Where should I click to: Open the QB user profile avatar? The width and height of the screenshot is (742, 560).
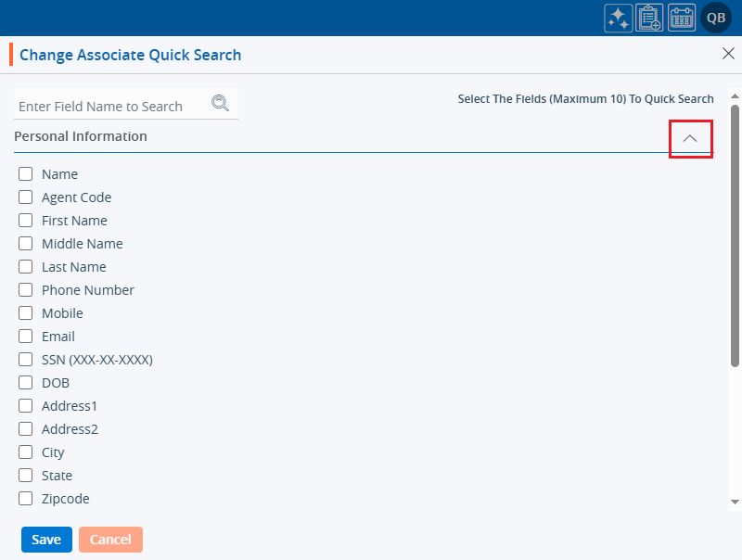pyautogui.click(x=716, y=18)
